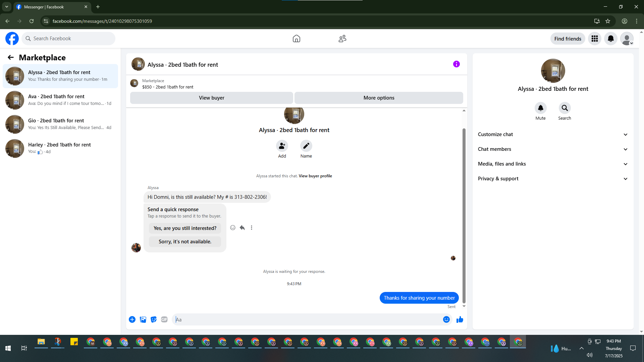
Task: Open the notifications bell icon
Action: coord(611,39)
